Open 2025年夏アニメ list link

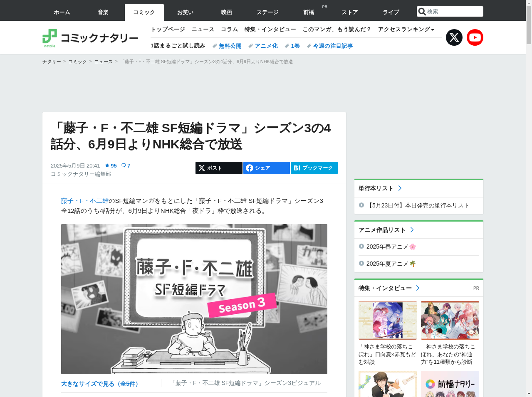tap(391, 264)
